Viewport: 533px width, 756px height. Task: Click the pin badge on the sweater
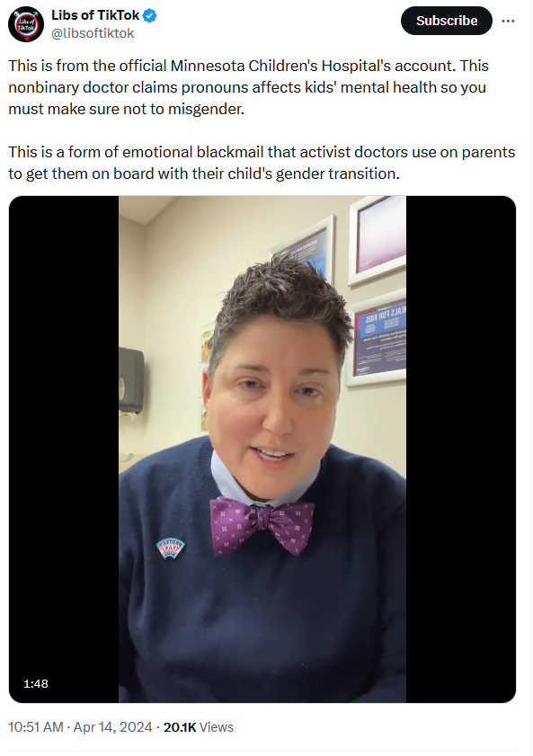pos(171,548)
